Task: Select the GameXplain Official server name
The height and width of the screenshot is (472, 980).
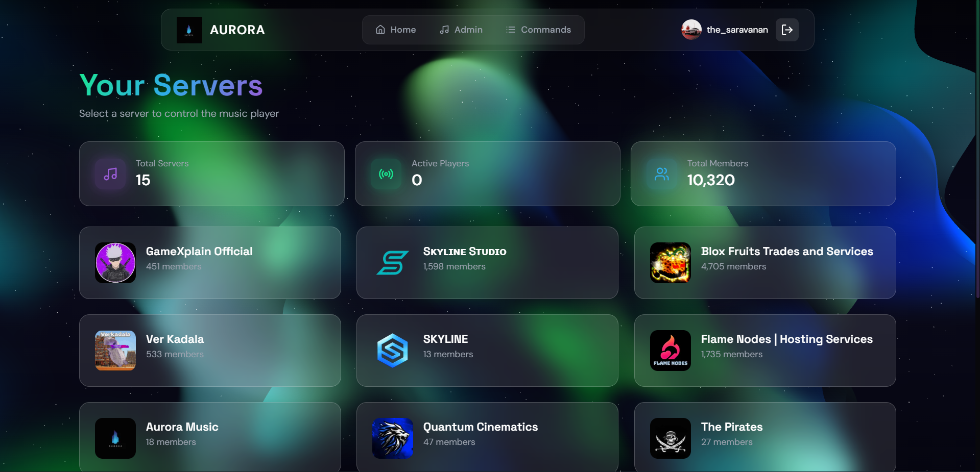Action: [199, 252]
